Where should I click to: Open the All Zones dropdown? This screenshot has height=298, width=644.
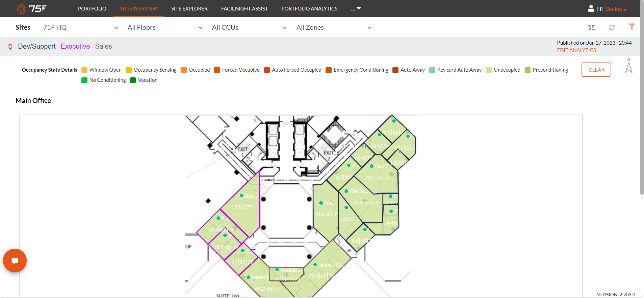[334, 27]
